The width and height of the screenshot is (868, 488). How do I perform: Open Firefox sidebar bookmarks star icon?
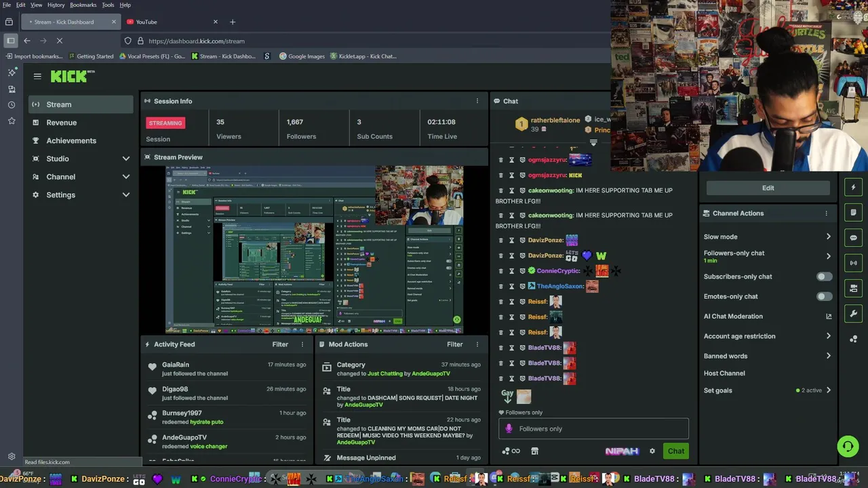point(12,121)
